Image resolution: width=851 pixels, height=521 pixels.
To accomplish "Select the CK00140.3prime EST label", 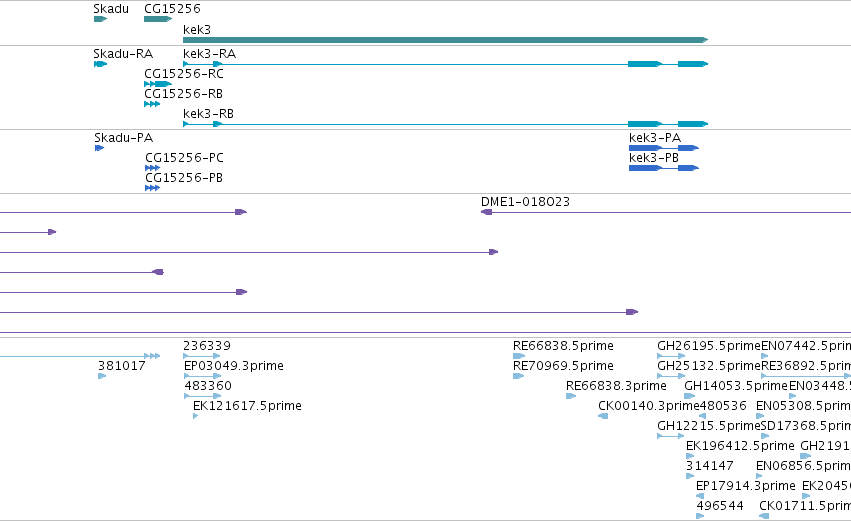I will pyautogui.click(x=649, y=406).
